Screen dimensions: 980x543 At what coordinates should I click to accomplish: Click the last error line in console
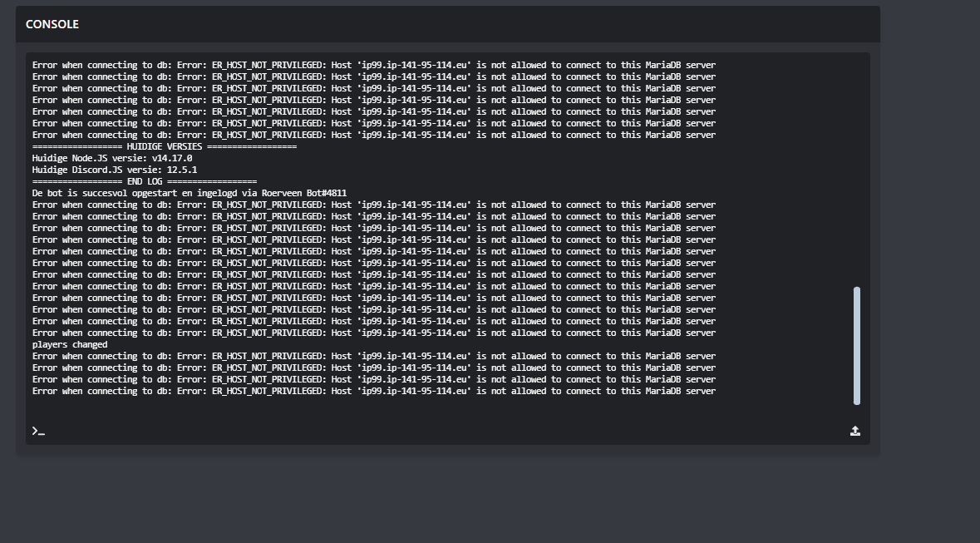click(x=373, y=391)
